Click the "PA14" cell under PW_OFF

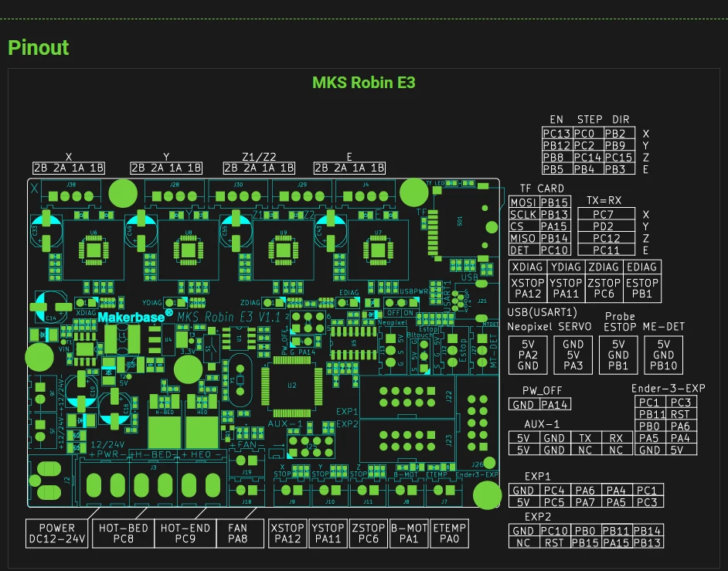555,404
